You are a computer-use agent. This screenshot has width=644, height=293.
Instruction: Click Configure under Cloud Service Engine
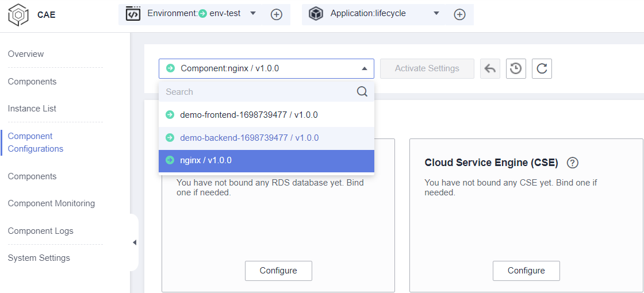[x=526, y=271]
